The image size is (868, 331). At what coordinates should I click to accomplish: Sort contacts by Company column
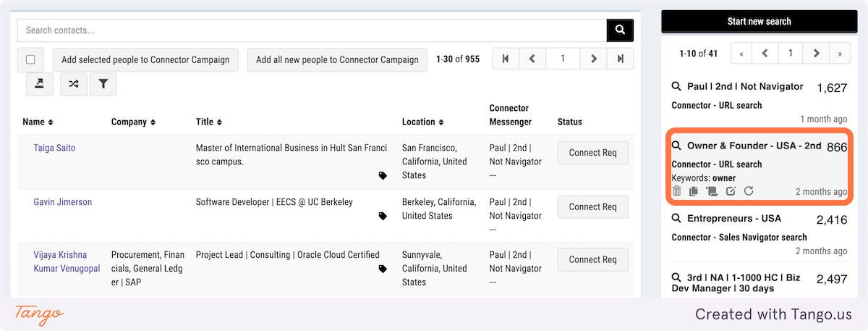(x=133, y=122)
